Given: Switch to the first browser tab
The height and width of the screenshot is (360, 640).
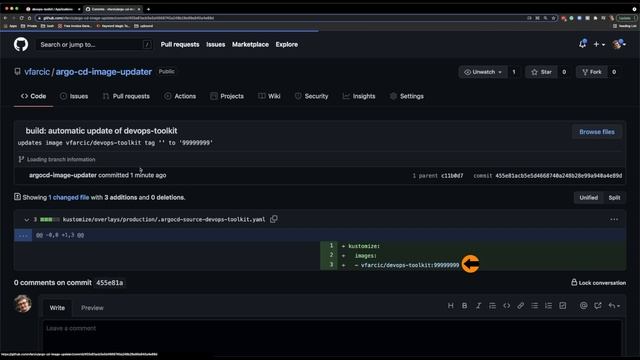Looking at the screenshot, I should click(52, 9).
